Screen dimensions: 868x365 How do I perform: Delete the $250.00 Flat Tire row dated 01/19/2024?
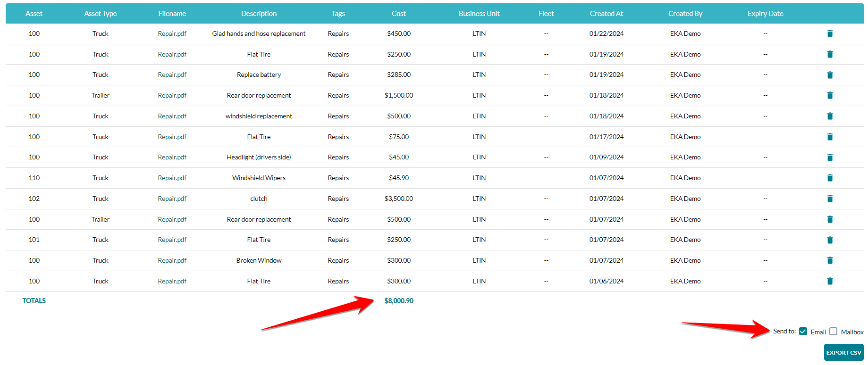830,54
